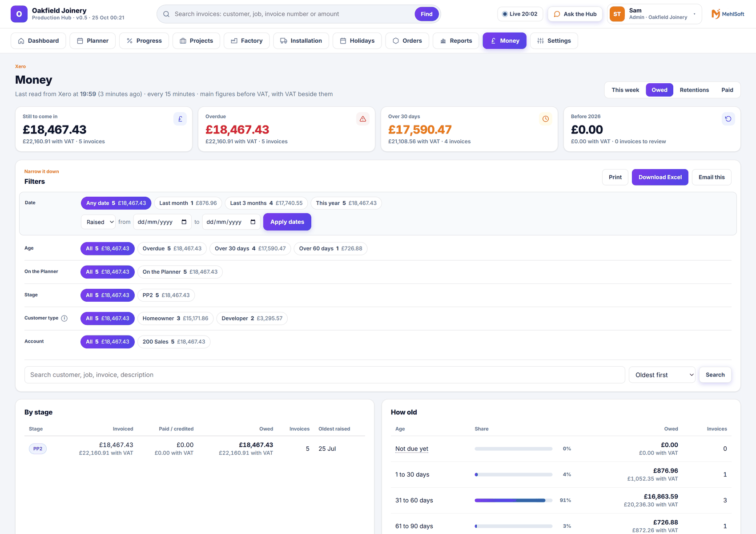The width and height of the screenshot is (756, 534).
Task: Open the Dashboard tab with the house icon
Action: pyautogui.click(x=38, y=41)
